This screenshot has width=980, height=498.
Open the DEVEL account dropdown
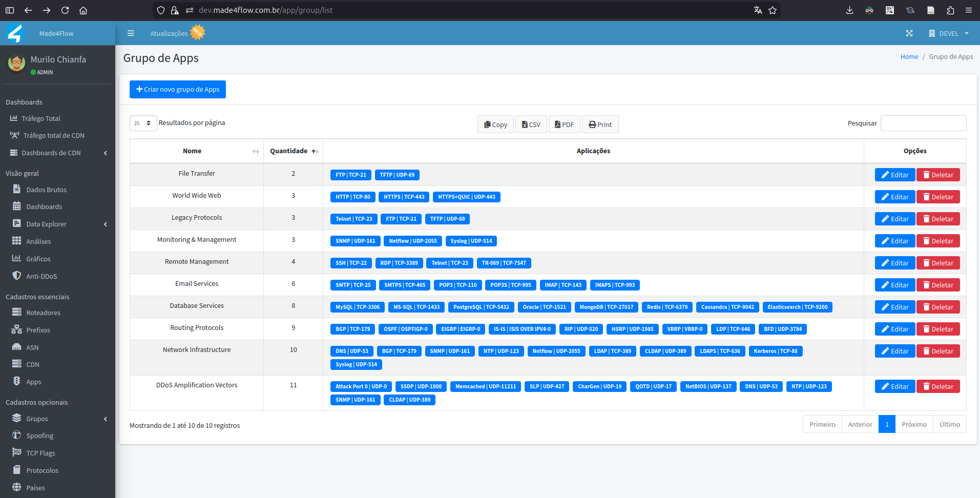pyautogui.click(x=949, y=33)
